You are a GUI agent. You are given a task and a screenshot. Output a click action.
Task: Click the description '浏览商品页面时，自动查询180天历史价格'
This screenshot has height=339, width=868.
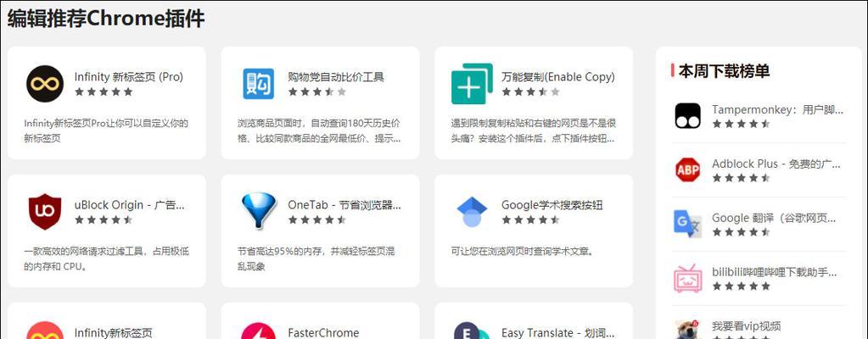point(319,131)
